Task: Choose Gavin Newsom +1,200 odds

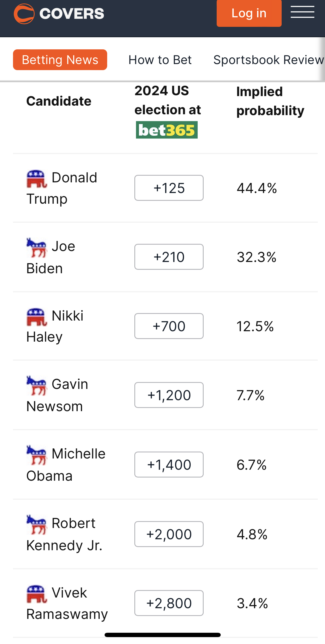Action: (169, 395)
